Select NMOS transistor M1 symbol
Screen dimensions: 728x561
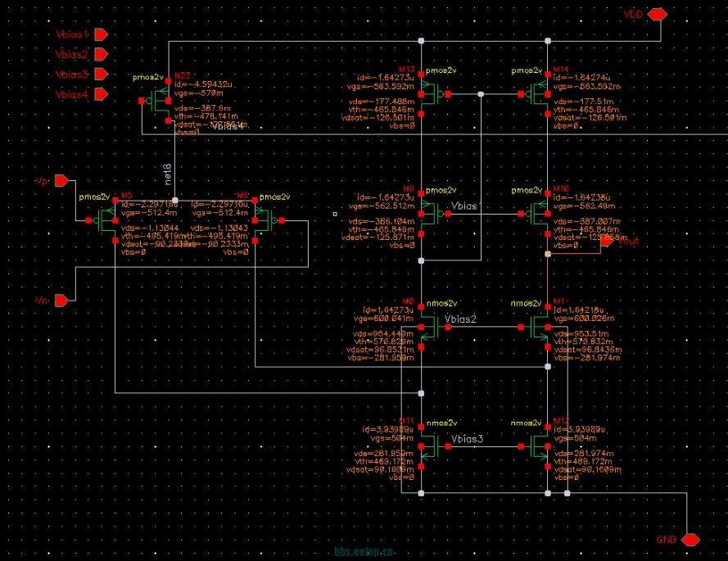[535, 327]
